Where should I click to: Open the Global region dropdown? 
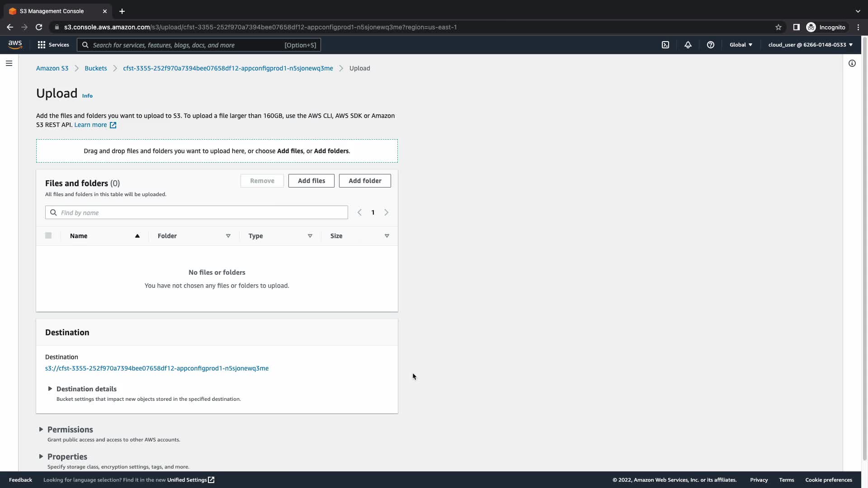[741, 45]
